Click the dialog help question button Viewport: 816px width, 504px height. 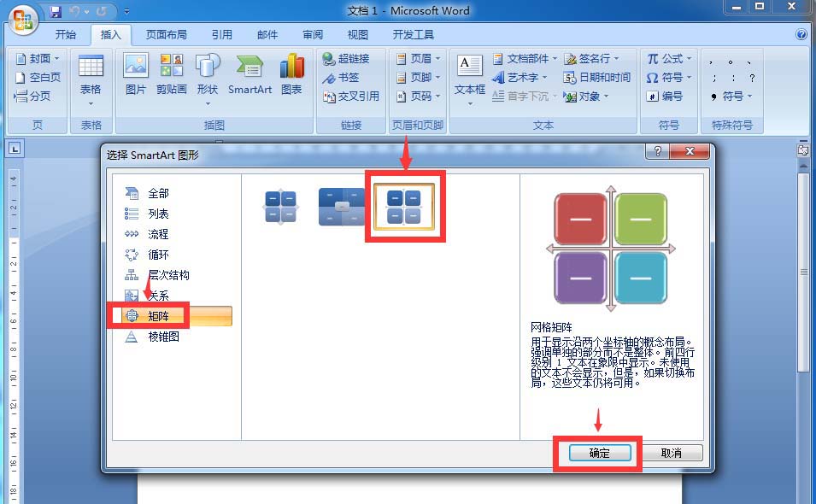[658, 151]
